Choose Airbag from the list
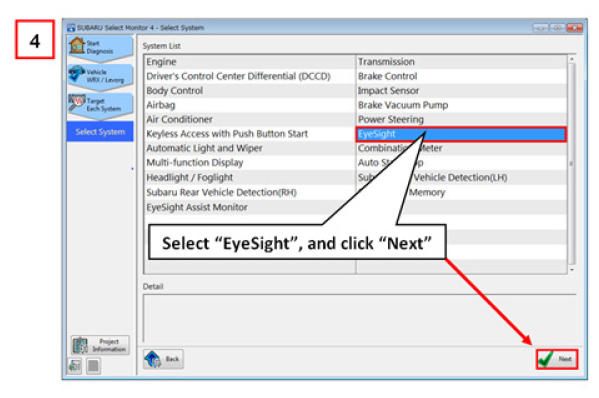 point(250,105)
